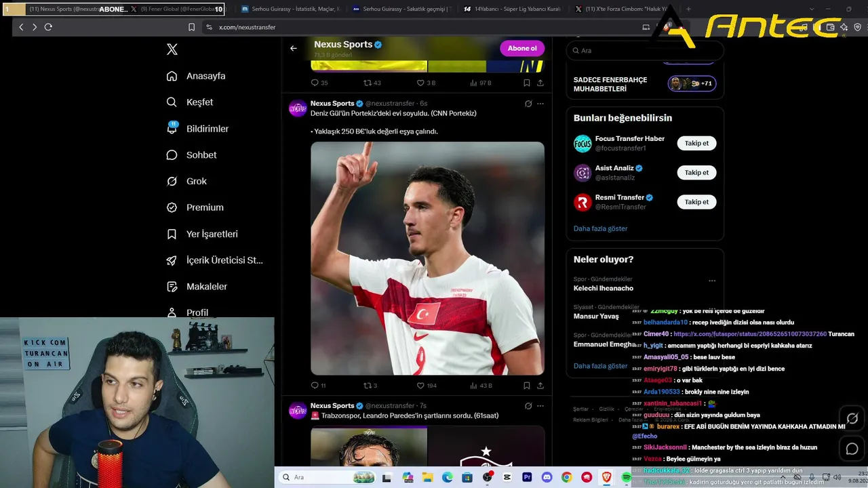Viewport: 868px width, 488px height.
Task: Follow Focus Transfer Haber with Takip et
Action: point(696,143)
